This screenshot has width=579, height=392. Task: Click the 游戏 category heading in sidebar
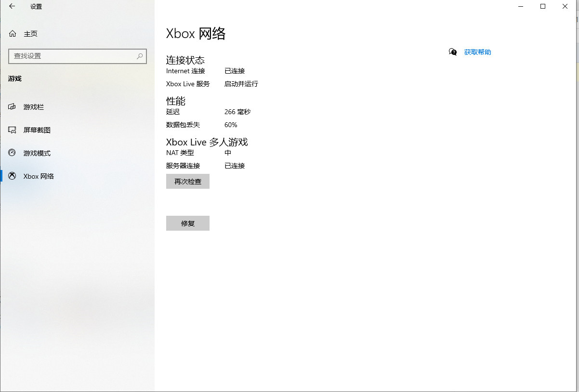point(15,78)
